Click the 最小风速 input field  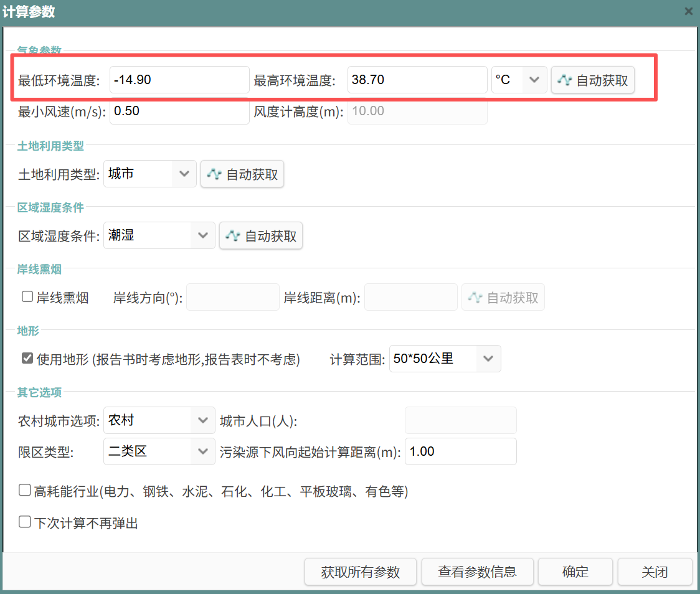[x=179, y=111]
